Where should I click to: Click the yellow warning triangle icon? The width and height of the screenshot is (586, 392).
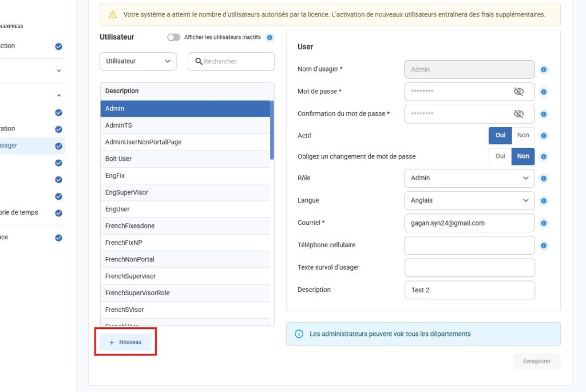coord(113,14)
